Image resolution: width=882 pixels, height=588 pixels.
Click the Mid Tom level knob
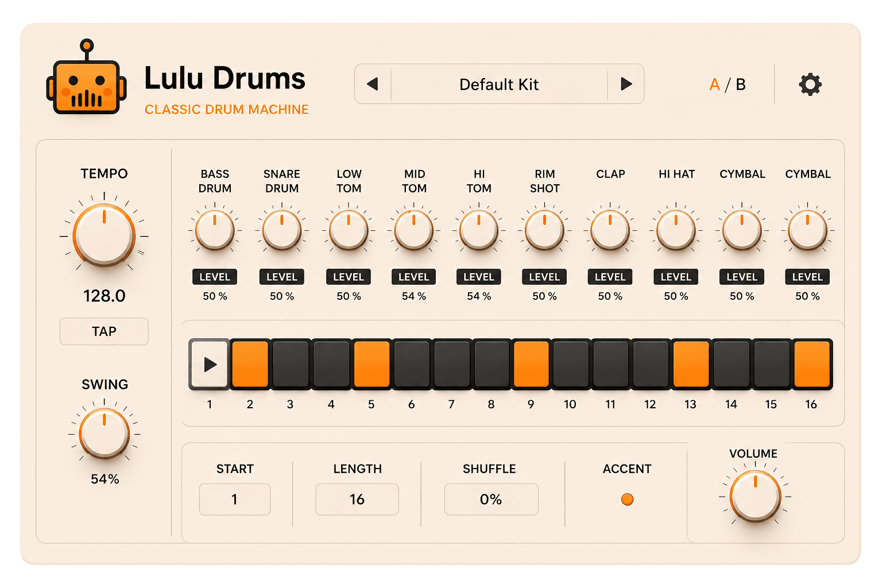click(413, 230)
